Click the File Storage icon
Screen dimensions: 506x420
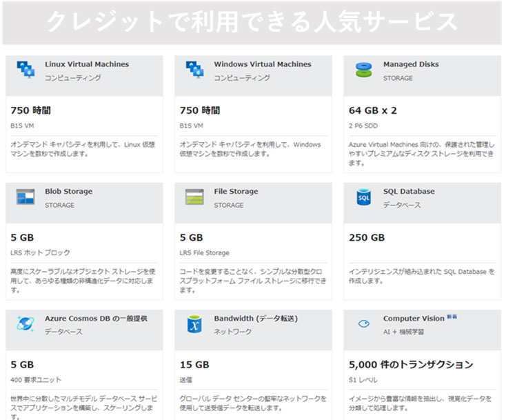click(194, 197)
